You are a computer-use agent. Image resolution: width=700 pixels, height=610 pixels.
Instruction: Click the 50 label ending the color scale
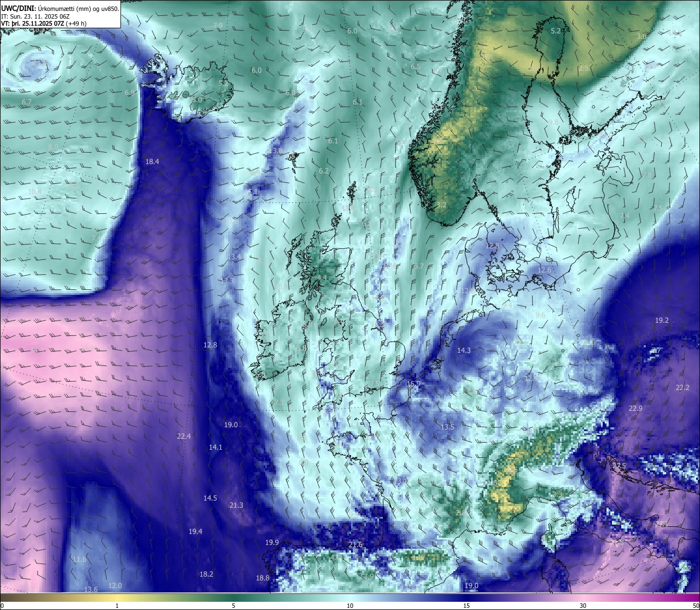click(696, 606)
